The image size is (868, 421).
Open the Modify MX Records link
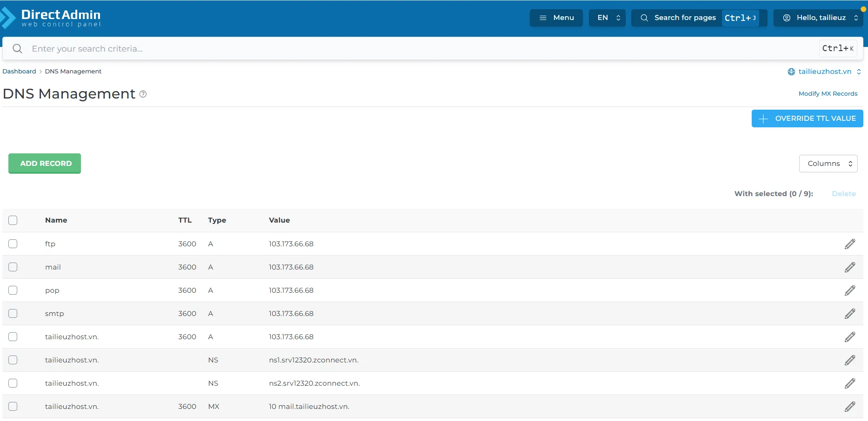828,94
